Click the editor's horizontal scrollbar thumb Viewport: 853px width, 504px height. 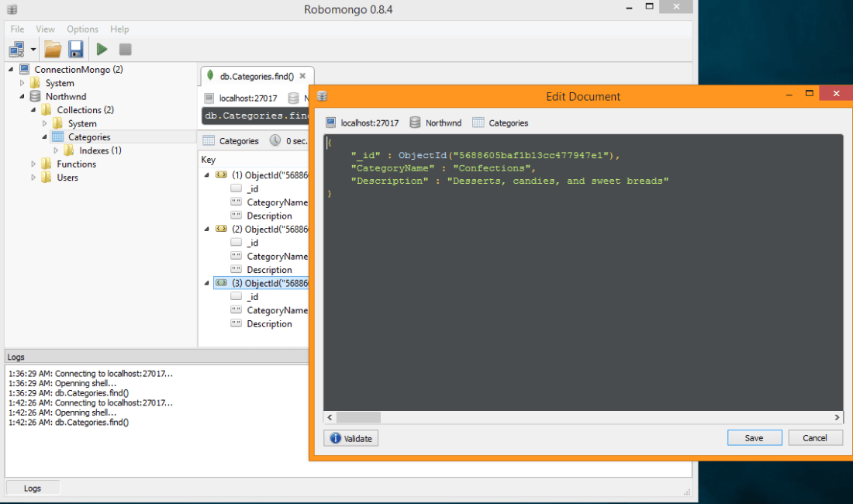tap(358, 417)
